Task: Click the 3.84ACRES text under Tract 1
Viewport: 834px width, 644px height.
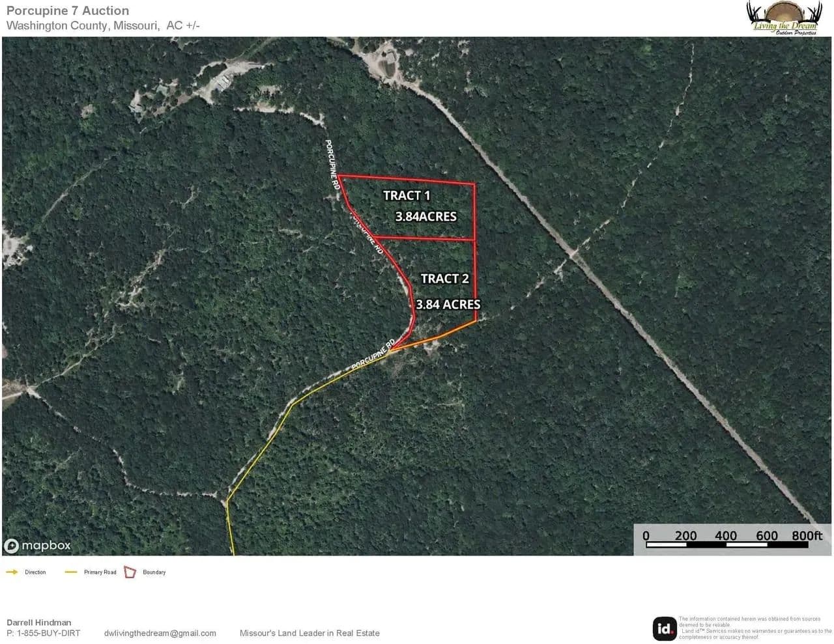Action: pyautogui.click(x=425, y=217)
